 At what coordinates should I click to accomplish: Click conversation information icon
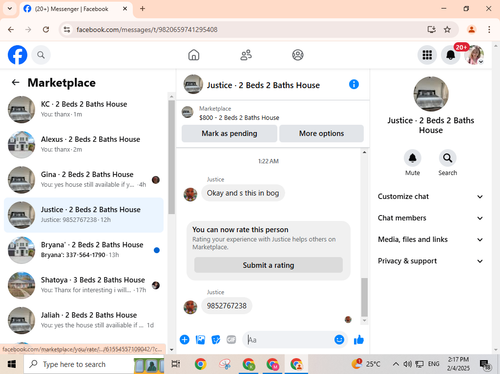point(354,84)
